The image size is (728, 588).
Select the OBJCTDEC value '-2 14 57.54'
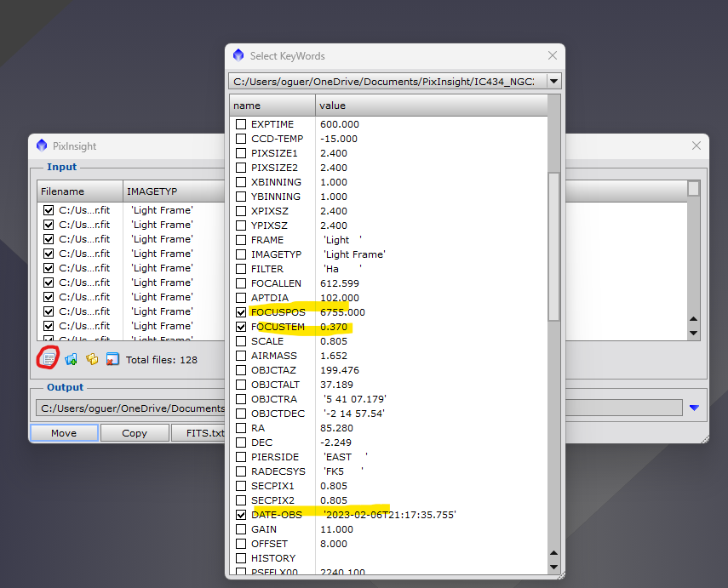coord(354,414)
